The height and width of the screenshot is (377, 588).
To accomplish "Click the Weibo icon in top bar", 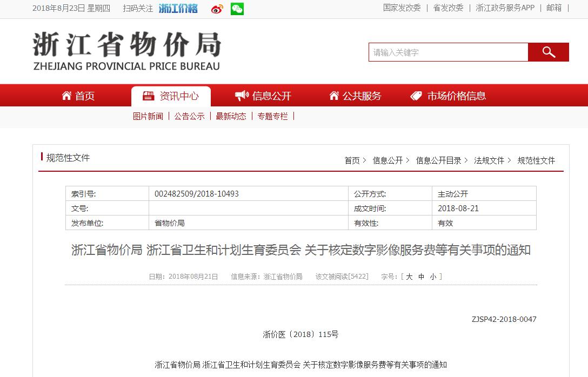I will pyautogui.click(x=217, y=9).
